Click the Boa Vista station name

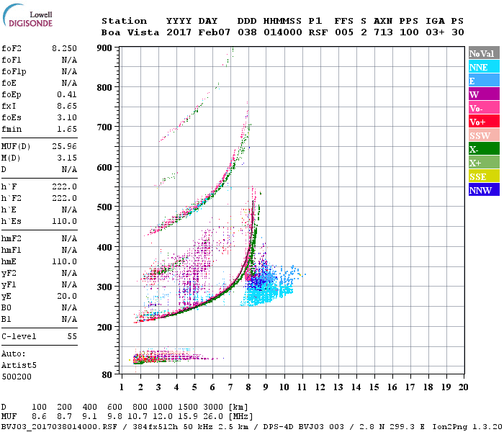(x=130, y=32)
